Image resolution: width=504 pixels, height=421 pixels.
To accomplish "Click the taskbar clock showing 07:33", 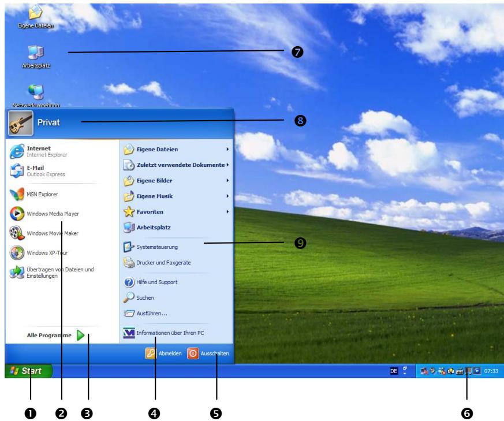I will (x=491, y=371).
